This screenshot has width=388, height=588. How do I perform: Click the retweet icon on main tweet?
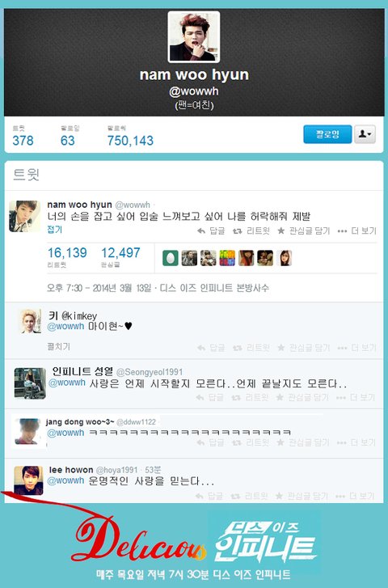(237, 231)
